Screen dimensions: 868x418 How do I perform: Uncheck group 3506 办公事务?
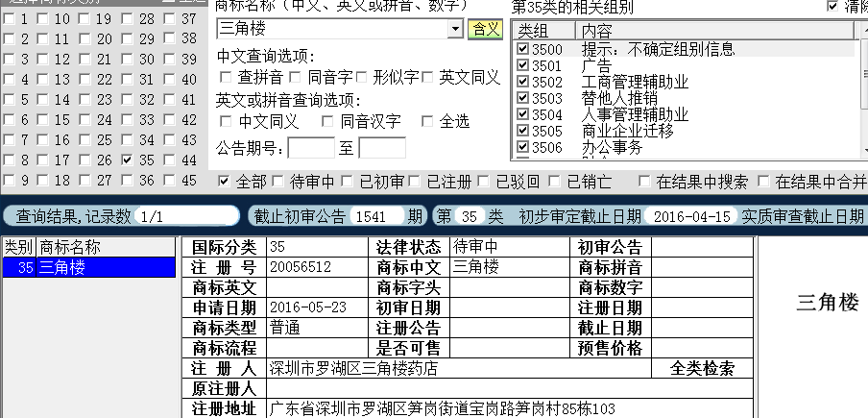pyautogui.click(x=522, y=147)
